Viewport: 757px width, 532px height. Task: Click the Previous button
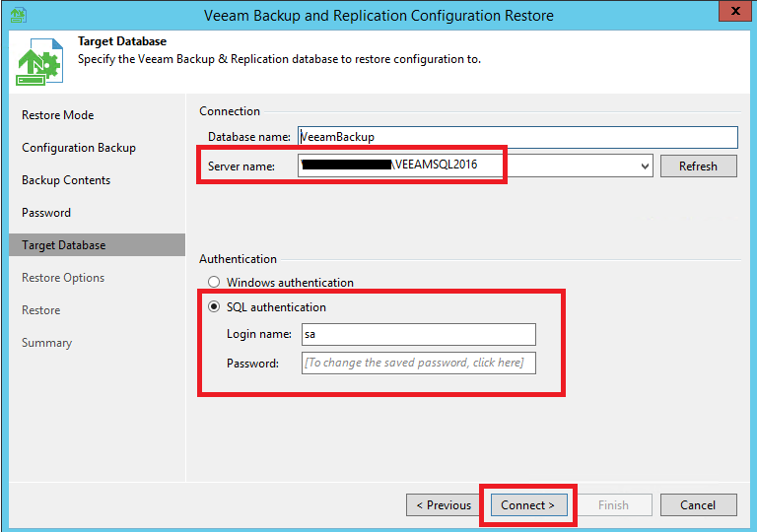(444, 505)
